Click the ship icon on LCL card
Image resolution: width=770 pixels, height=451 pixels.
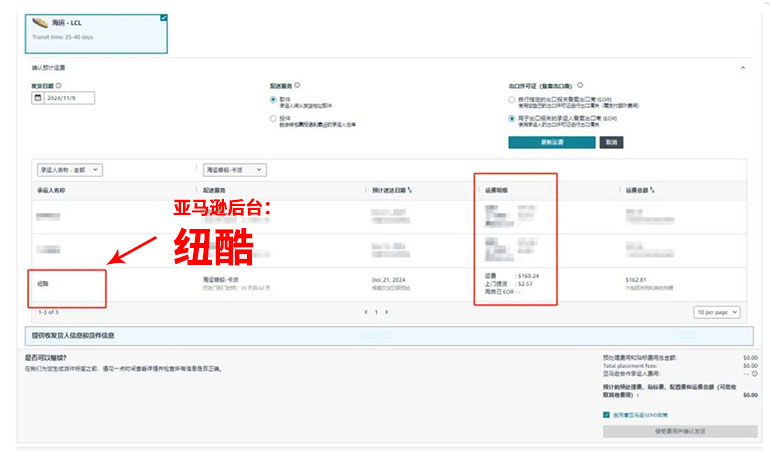(x=40, y=22)
